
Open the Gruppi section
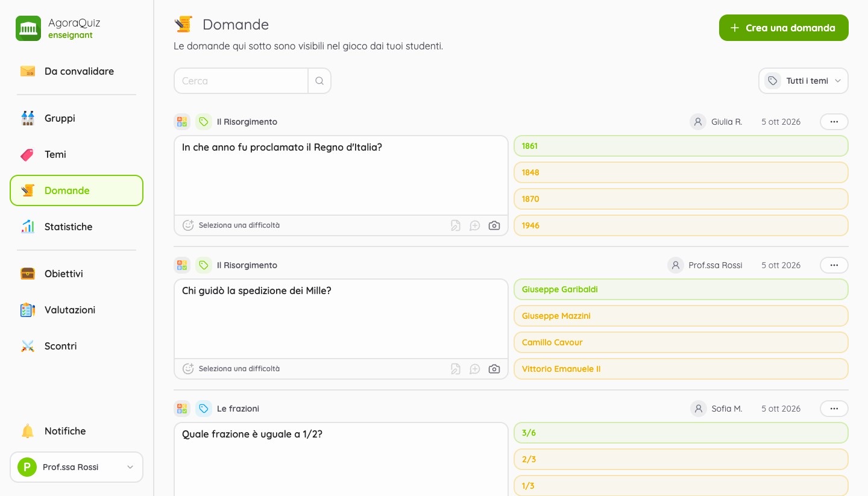click(77, 118)
